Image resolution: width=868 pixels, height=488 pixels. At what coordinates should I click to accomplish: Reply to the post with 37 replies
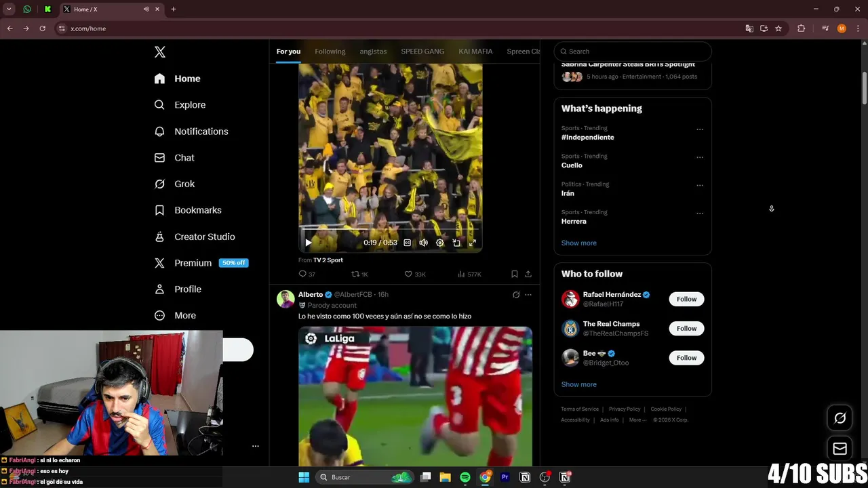click(x=307, y=274)
